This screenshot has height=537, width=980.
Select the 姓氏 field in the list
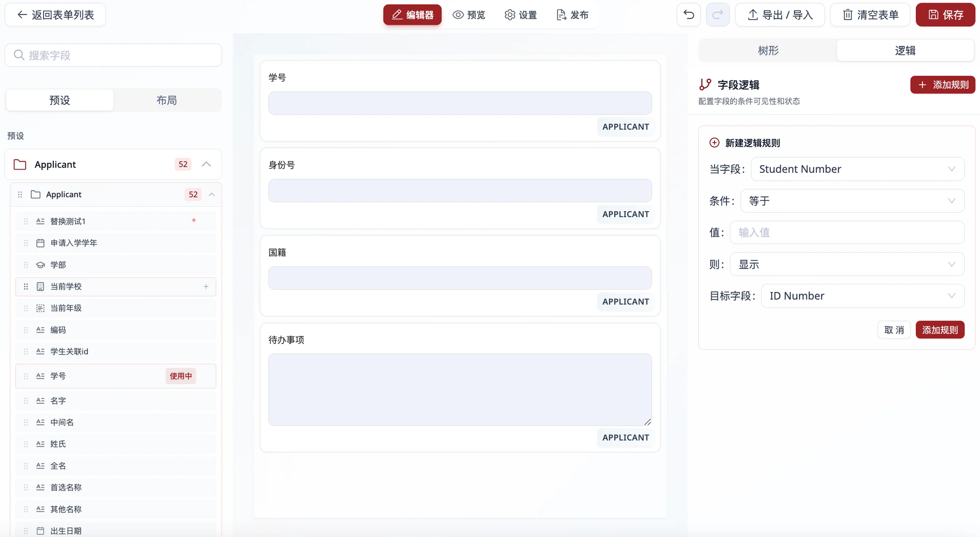[x=116, y=444]
